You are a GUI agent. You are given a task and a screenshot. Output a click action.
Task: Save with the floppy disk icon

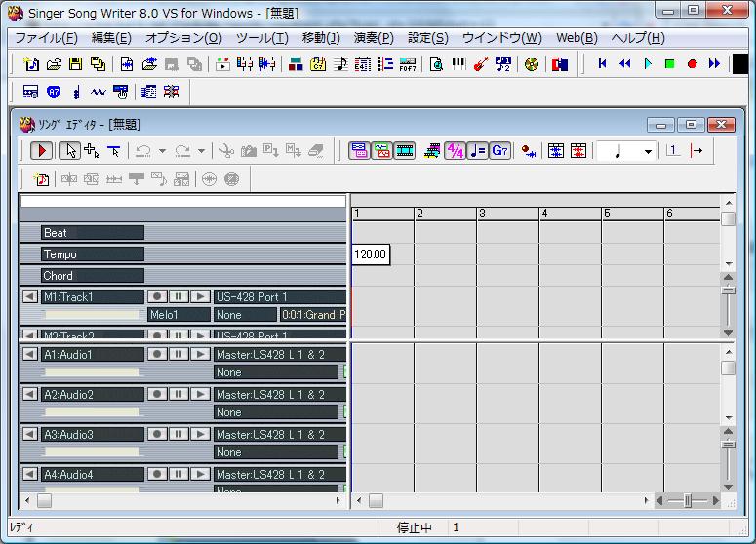click(76, 63)
